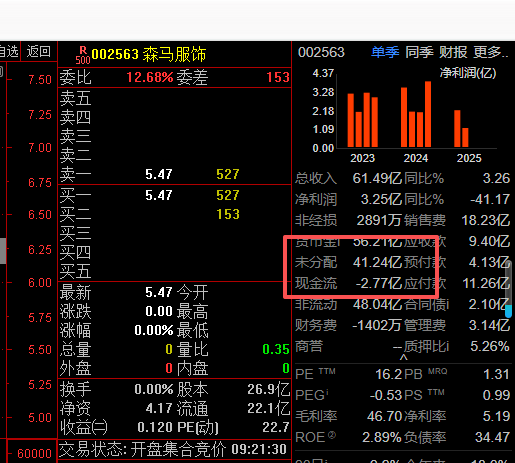
Task: Click the 委比 value 12.68%
Action: [x=150, y=77]
